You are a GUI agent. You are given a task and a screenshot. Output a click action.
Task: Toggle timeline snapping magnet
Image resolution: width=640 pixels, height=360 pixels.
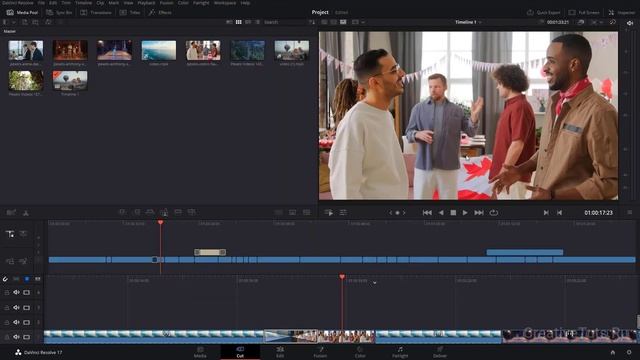coord(5,279)
